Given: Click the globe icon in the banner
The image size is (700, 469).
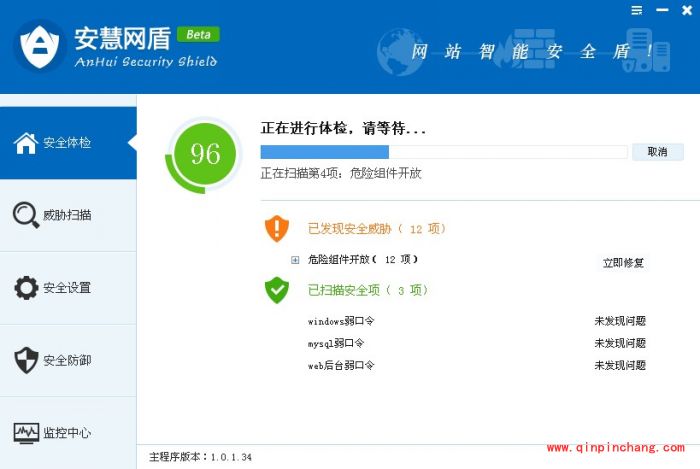Looking at the screenshot, I should [x=401, y=52].
